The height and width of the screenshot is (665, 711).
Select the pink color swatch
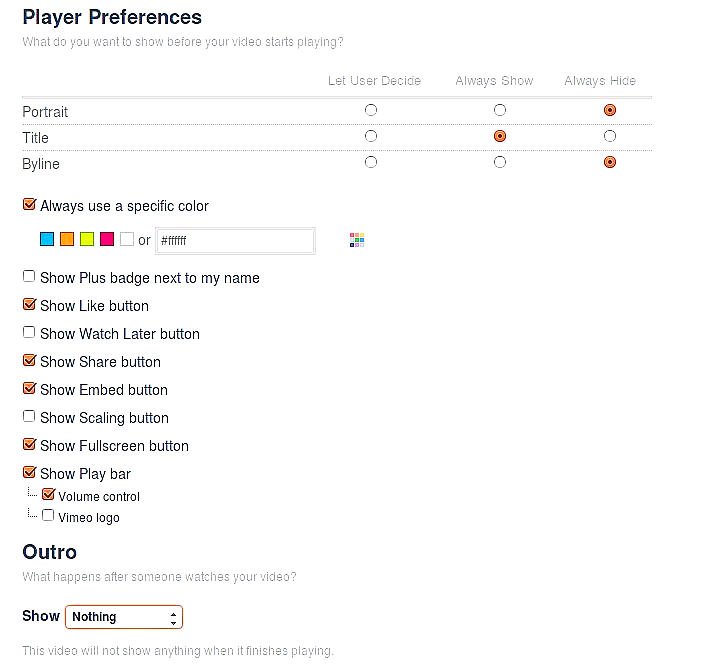107,240
